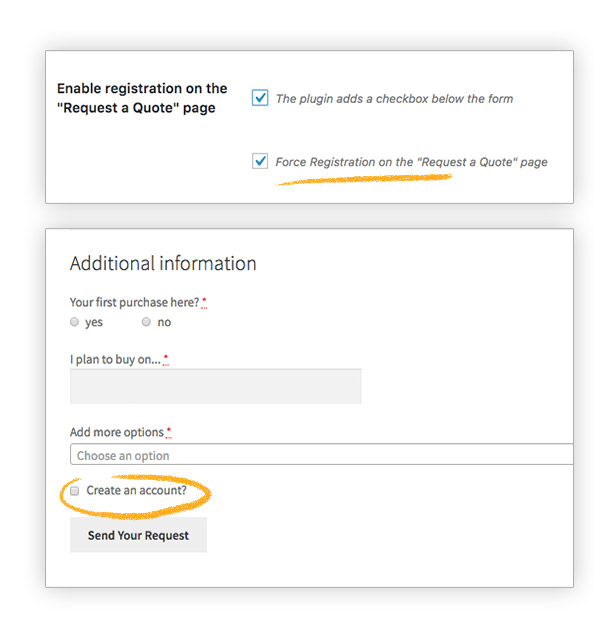Uncheck the "plugin adds a checkbox" checkbox box
The width and height of the screenshot is (602, 640).
click(x=260, y=98)
